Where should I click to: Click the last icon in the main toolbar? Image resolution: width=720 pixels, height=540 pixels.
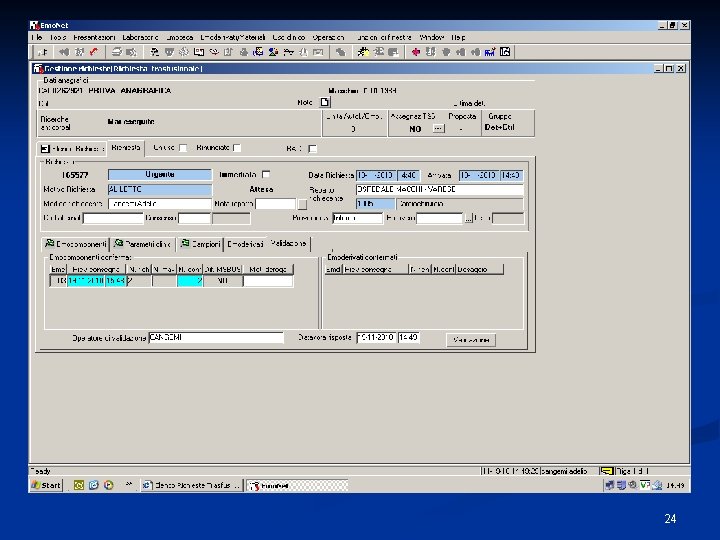(x=505, y=50)
